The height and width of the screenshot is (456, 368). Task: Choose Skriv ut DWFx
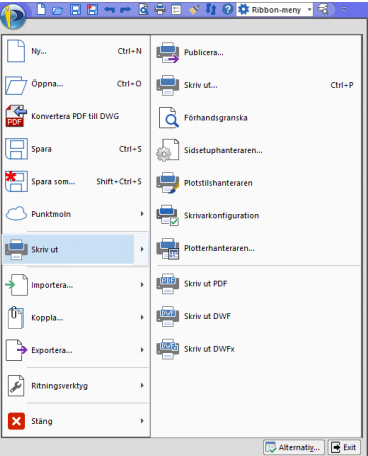[256, 349]
